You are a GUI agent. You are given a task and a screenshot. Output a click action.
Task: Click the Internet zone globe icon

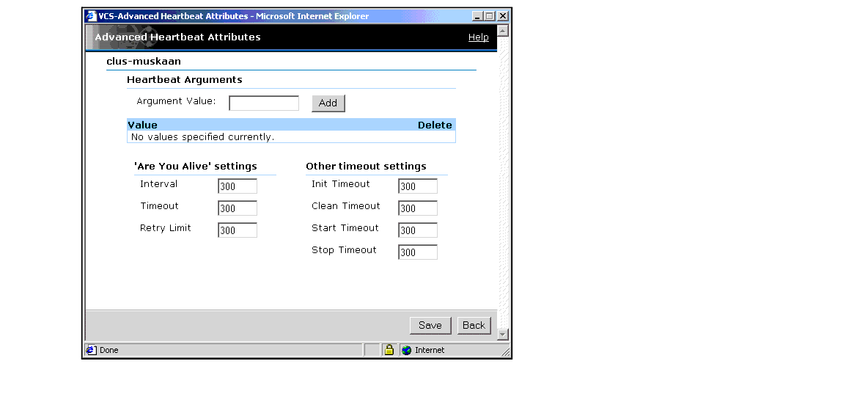tap(407, 350)
